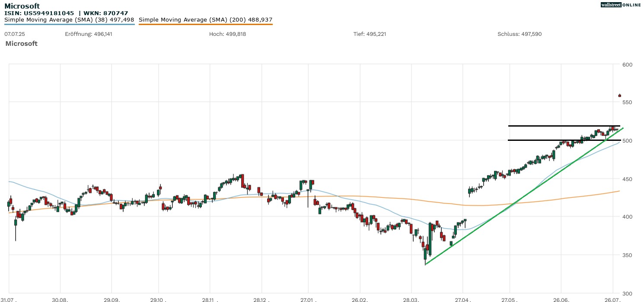Click the 500 price axis label
This screenshot has height=302, width=644.
click(x=627, y=141)
